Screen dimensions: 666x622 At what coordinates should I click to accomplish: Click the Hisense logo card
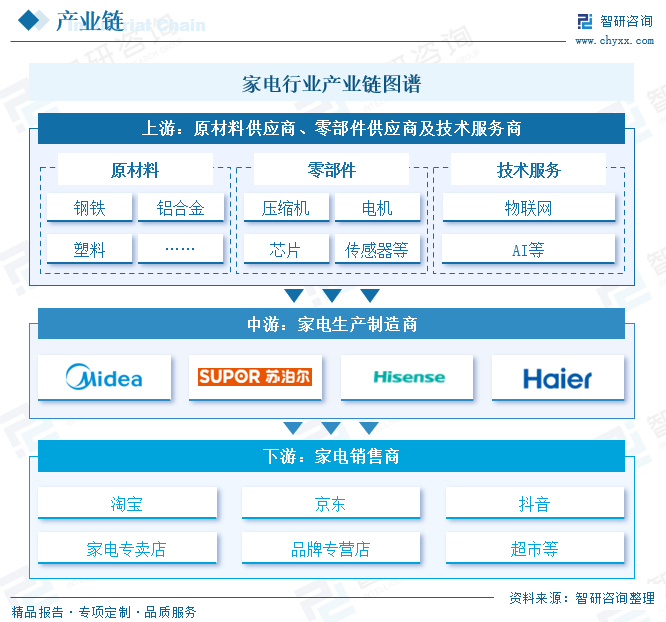click(x=407, y=377)
